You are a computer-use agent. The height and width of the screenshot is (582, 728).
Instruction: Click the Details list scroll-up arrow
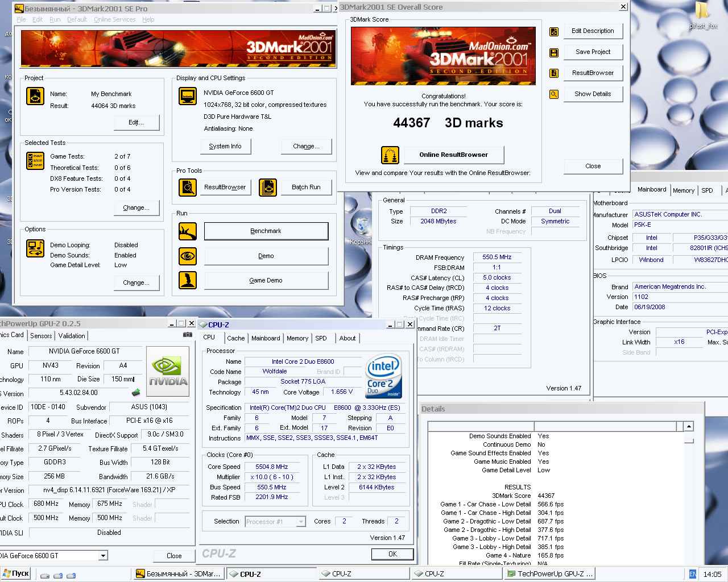tap(689, 426)
